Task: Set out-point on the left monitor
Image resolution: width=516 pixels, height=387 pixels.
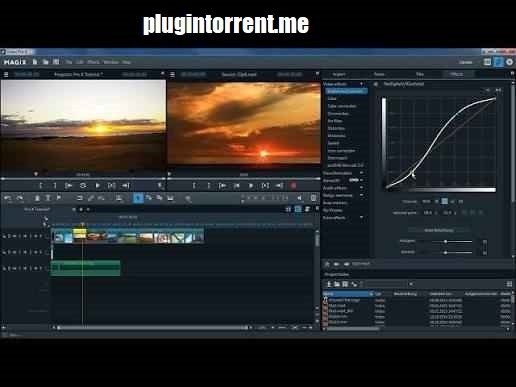Action: (55, 186)
